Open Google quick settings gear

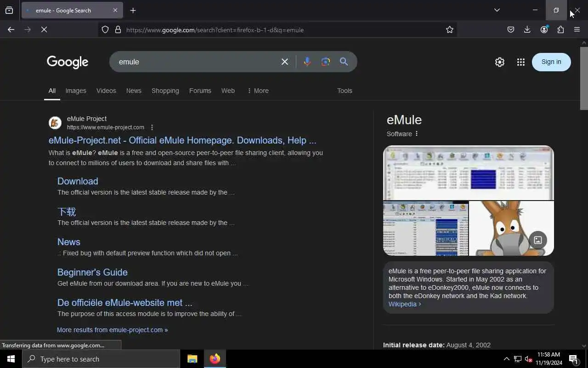coord(500,62)
